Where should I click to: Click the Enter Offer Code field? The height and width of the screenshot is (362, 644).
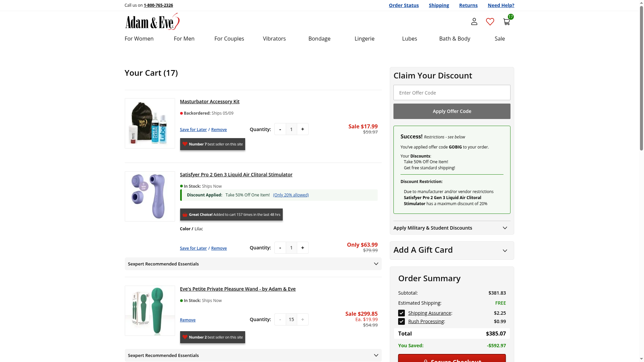[451, 93]
